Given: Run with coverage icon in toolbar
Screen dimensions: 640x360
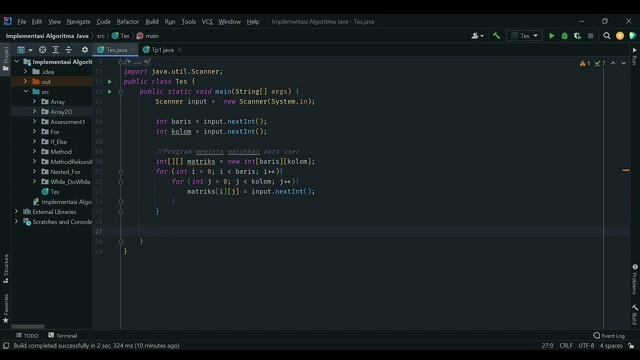Looking at the screenshot, I should click(577, 36).
